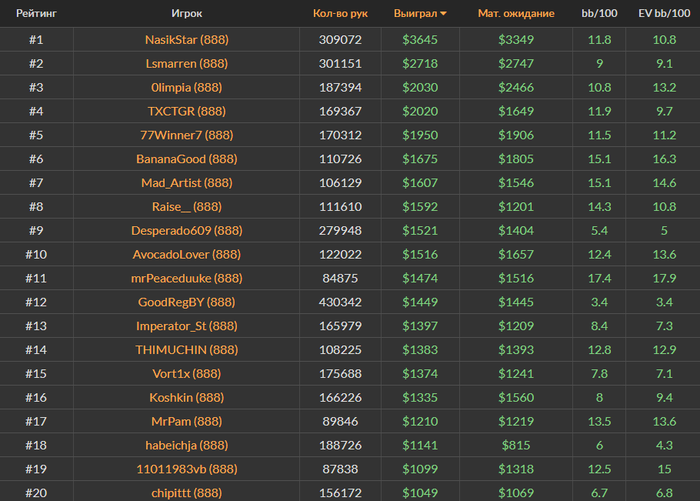700x501 pixels.
Task: View BananaGood (888) stats
Action: point(187,159)
